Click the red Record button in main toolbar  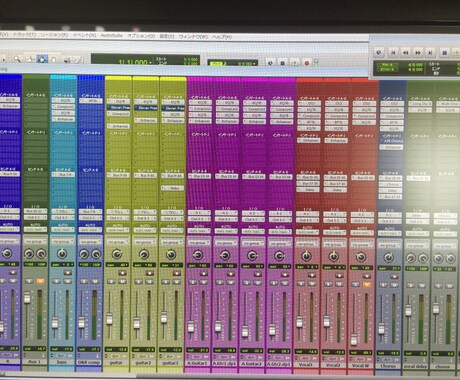point(307,62)
